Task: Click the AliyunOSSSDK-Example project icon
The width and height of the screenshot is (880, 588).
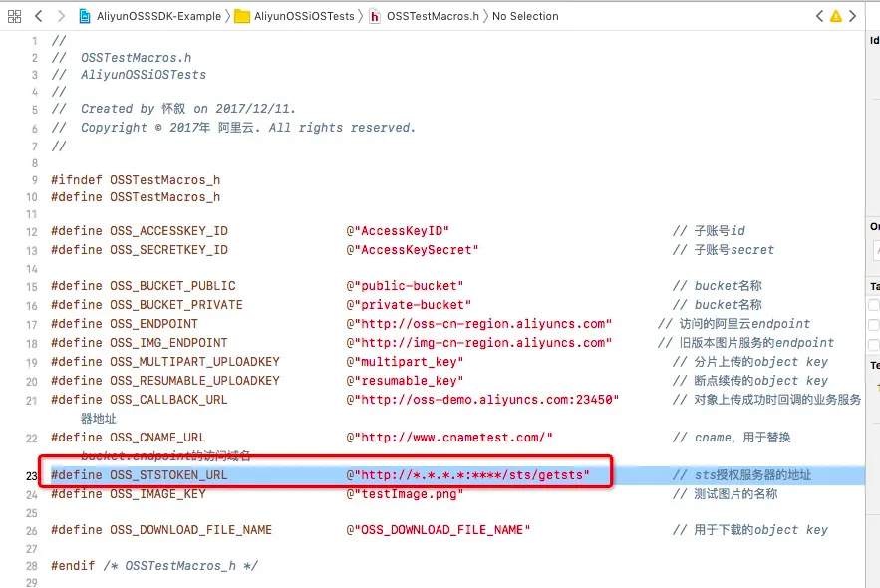Action: click(85, 16)
